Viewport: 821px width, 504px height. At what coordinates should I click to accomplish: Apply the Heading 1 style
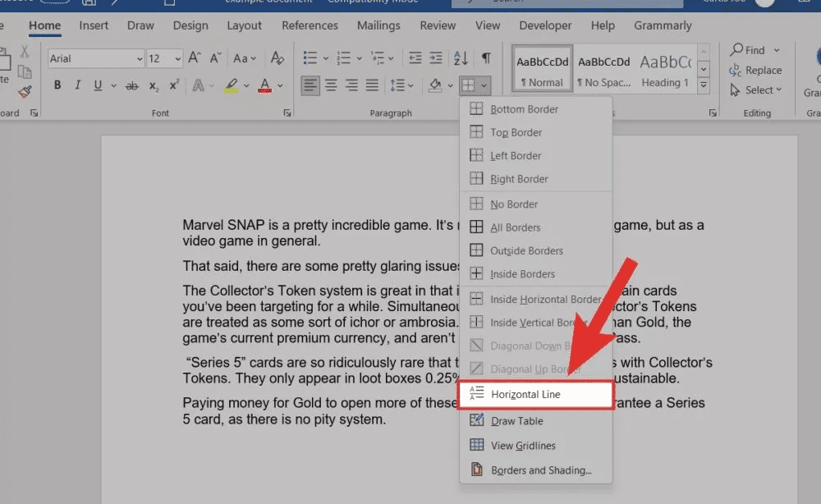(x=665, y=71)
